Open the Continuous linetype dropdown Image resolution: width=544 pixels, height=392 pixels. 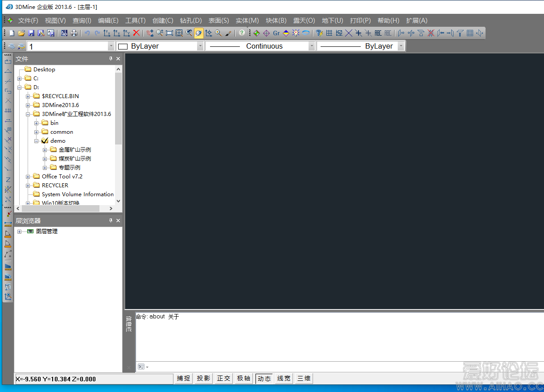(312, 46)
